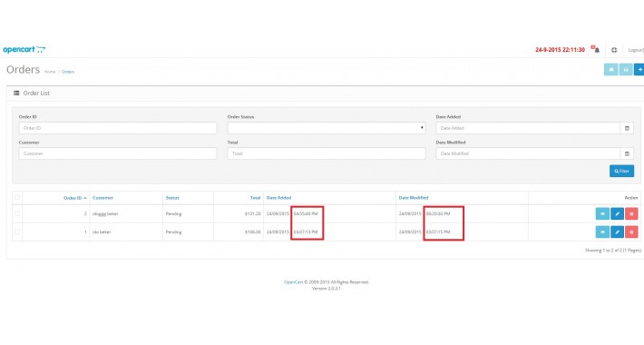644x345 pixels.
Task: Click the Orders breadcrumb link
Action: (68, 72)
